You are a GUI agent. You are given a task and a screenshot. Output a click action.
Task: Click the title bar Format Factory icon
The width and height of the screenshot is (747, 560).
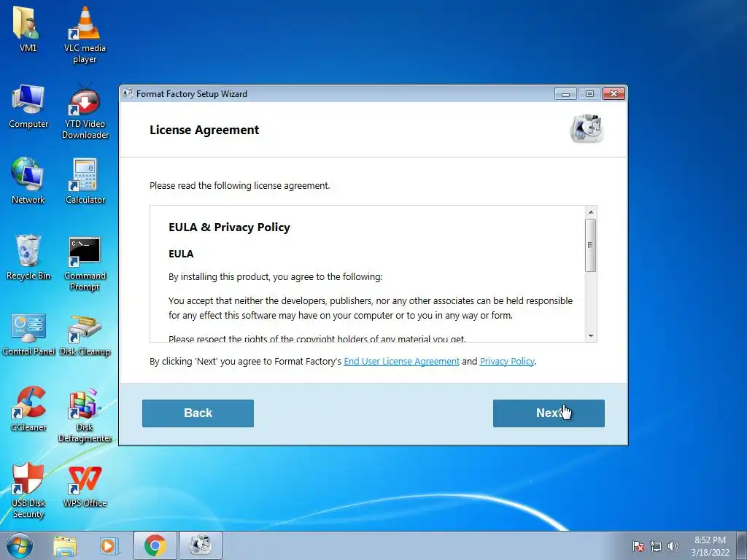(128, 94)
